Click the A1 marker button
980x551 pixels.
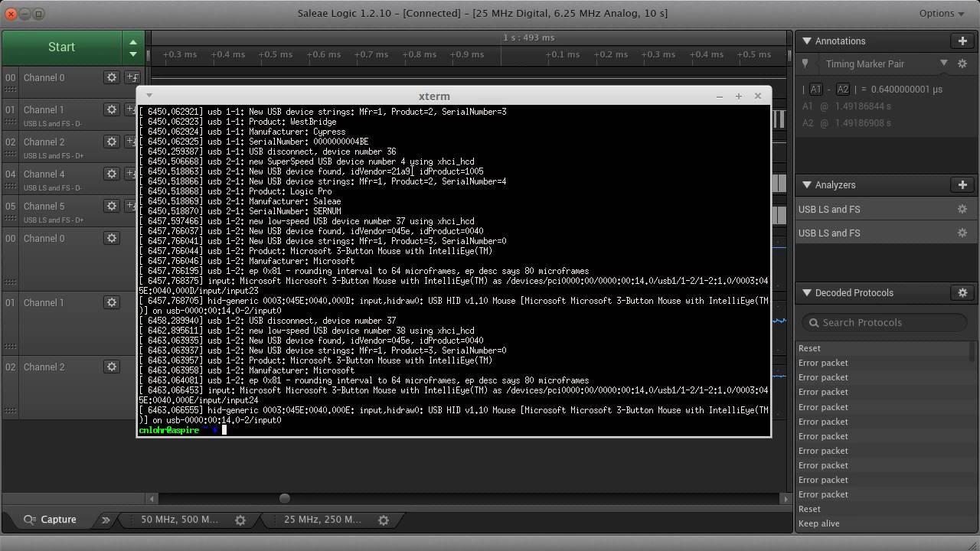tap(815, 89)
